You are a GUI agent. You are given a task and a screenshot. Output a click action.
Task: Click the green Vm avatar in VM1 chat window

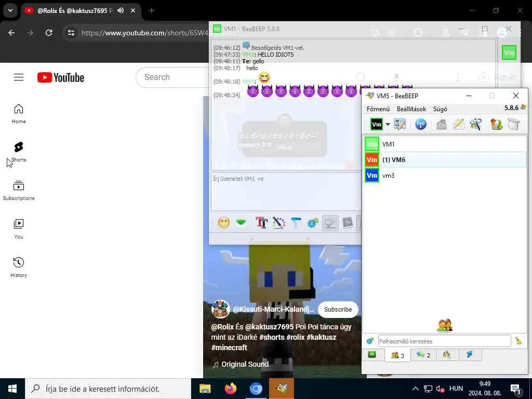click(509, 52)
